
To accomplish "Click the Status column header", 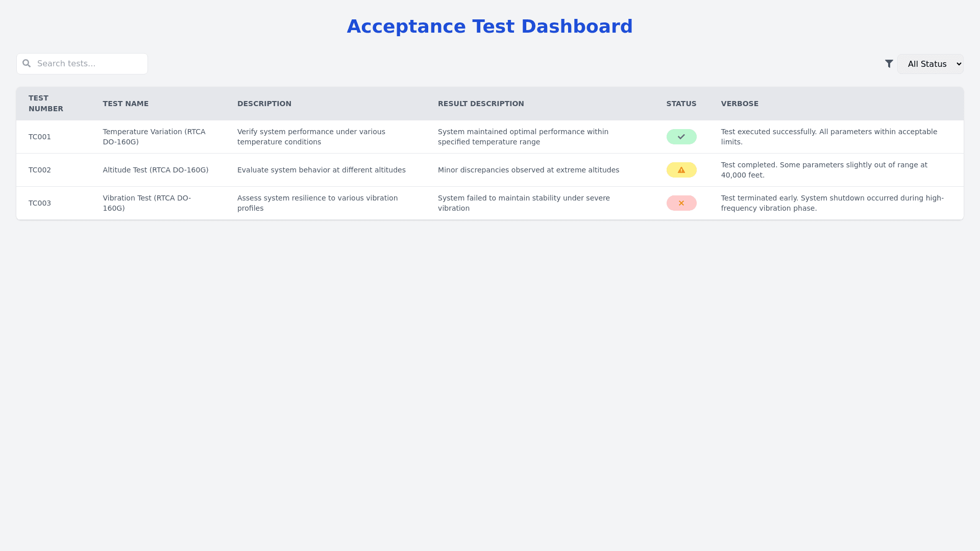I will pos(681,104).
